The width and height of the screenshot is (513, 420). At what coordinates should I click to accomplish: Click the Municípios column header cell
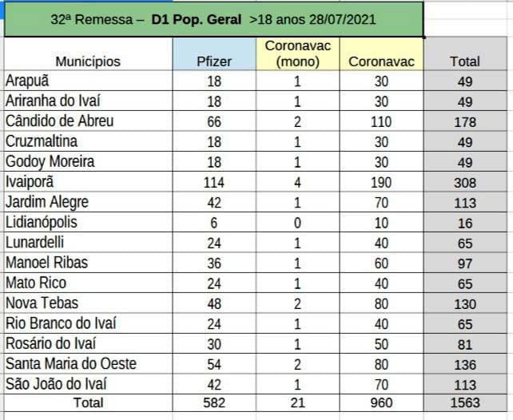click(x=89, y=54)
